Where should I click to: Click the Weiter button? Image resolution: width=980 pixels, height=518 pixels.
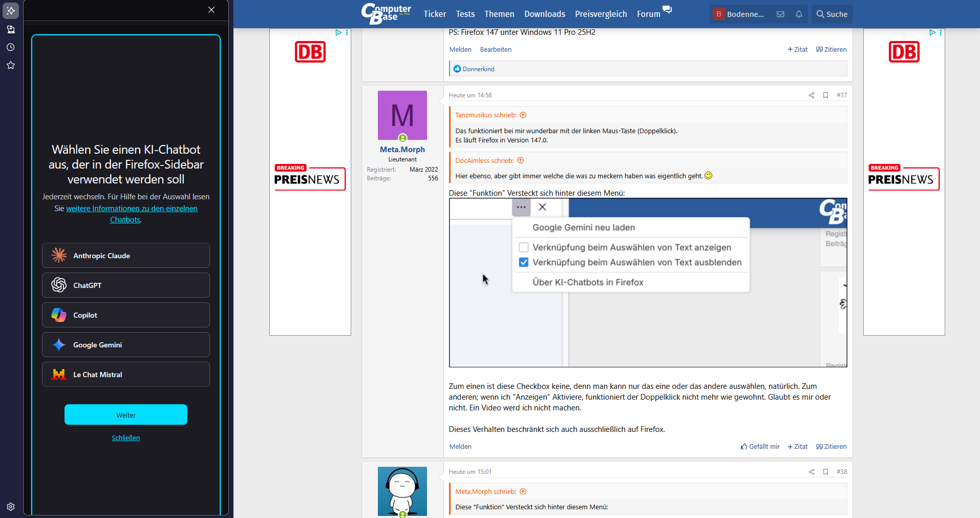[x=126, y=415]
